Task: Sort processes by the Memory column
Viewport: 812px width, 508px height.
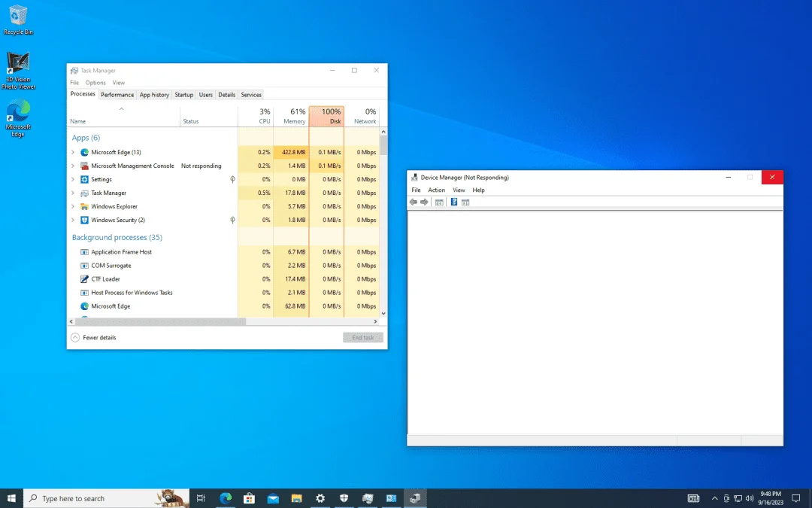Action: point(291,116)
